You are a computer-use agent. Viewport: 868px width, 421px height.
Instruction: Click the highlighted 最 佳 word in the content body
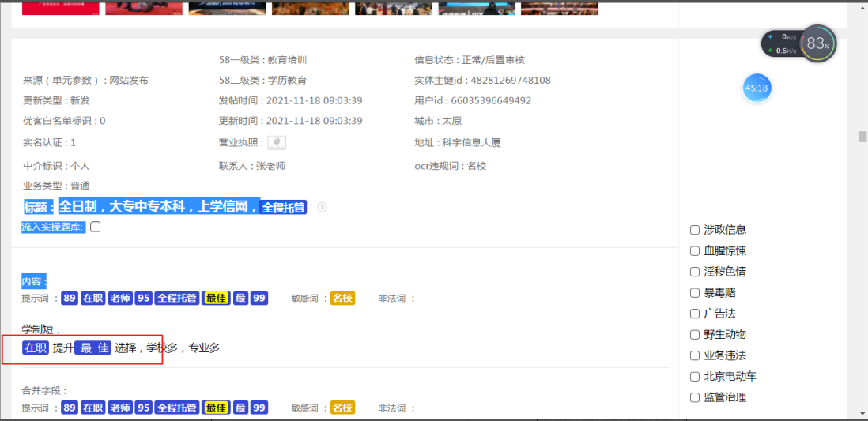pos(93,348)
